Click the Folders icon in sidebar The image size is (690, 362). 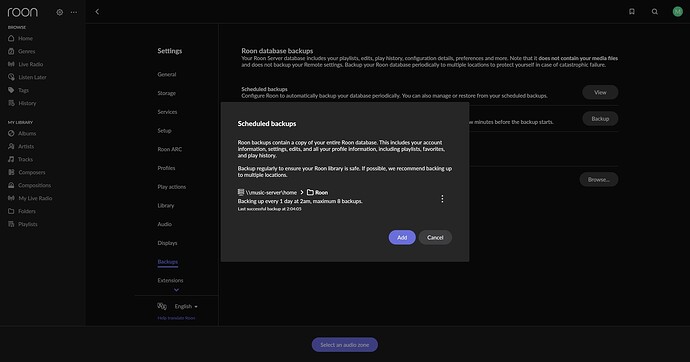11,211
